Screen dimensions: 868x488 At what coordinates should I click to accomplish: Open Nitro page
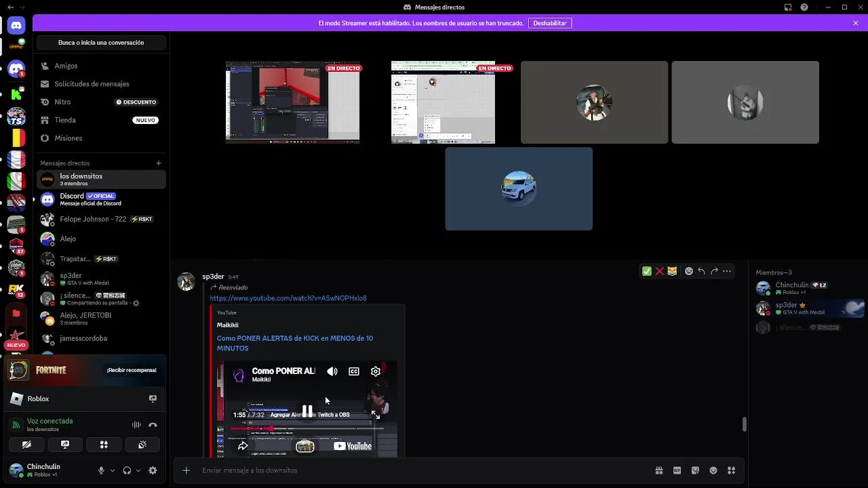[101, 102]
